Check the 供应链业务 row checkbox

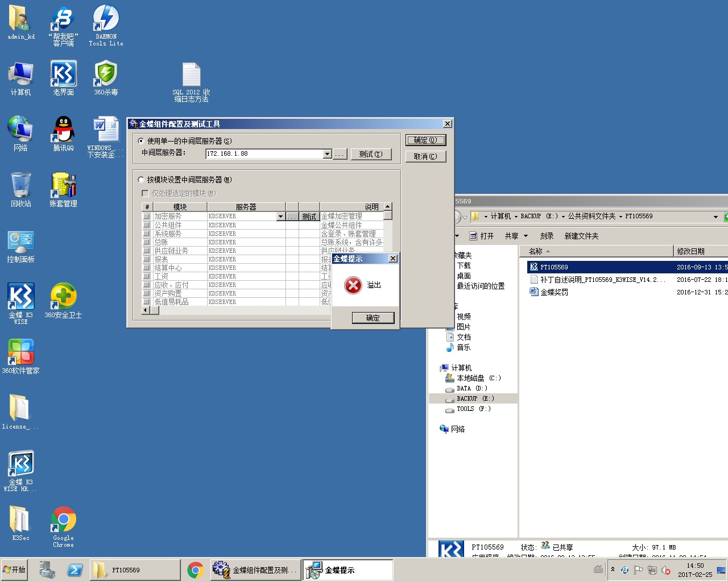[x=147, y=251]
